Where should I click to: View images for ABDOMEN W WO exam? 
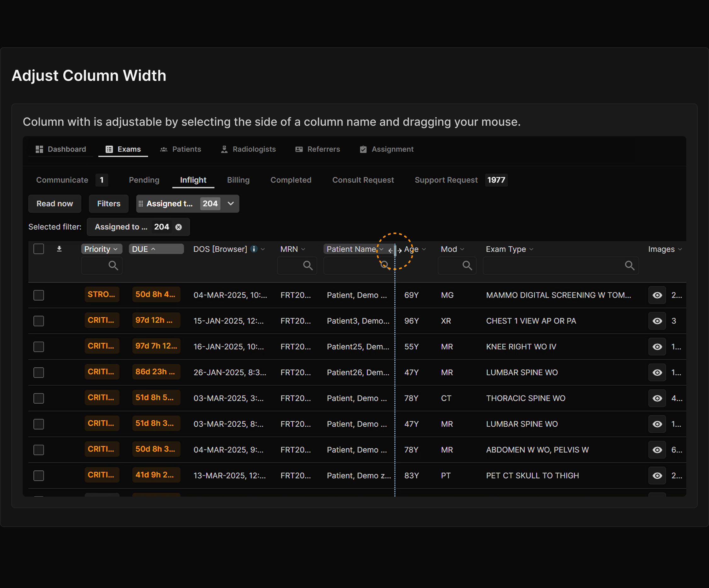coord(657,450)
